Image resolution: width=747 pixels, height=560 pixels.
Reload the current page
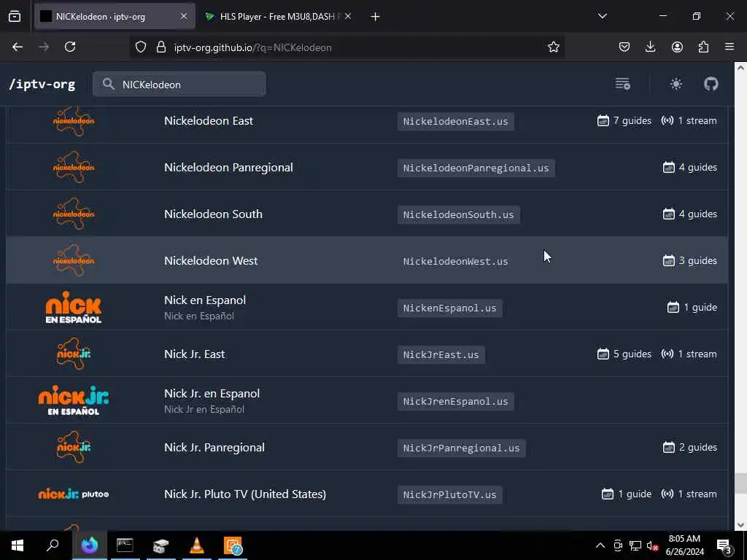coord(70,47)
